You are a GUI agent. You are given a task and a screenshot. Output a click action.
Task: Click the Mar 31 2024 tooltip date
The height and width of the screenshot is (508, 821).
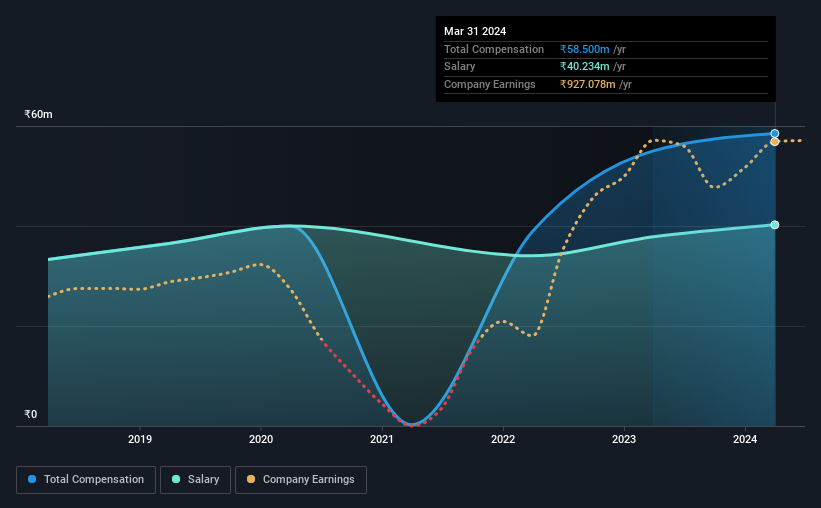(x=475, y=31)
